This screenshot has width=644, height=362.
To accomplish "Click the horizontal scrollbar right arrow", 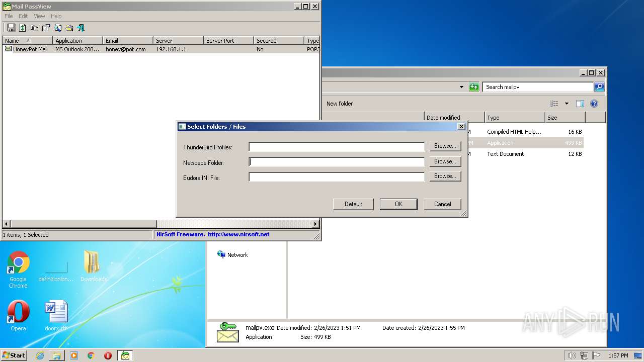I will (315, 224).
